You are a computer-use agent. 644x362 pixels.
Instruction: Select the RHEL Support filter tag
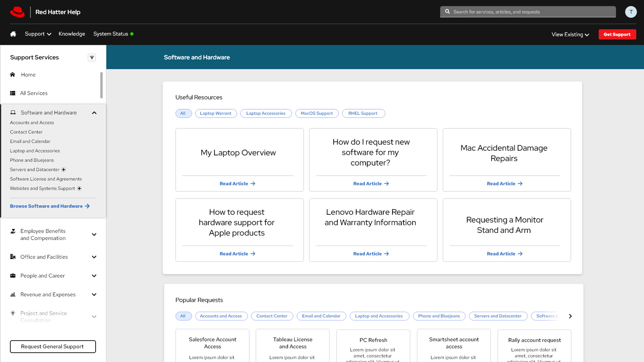(363, 113)
